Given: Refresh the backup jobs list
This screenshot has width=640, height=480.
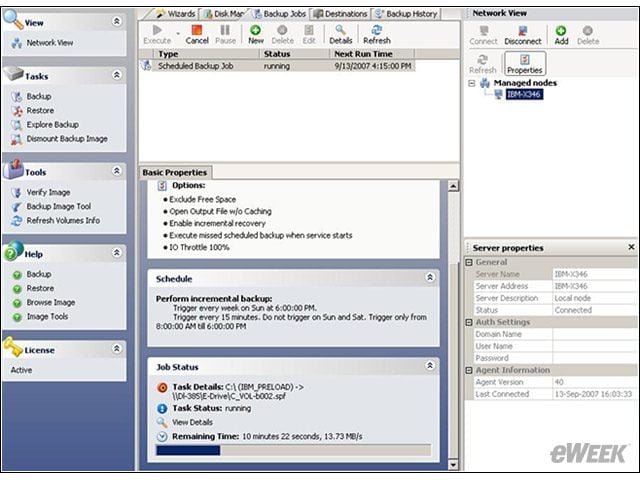Looking at the screenshot, I should pyautogui.click(x=377, y=34).
